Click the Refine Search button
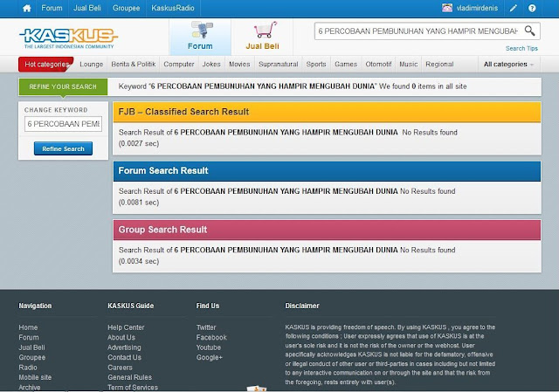Screen dimensions: 559x392 point(63,148)
